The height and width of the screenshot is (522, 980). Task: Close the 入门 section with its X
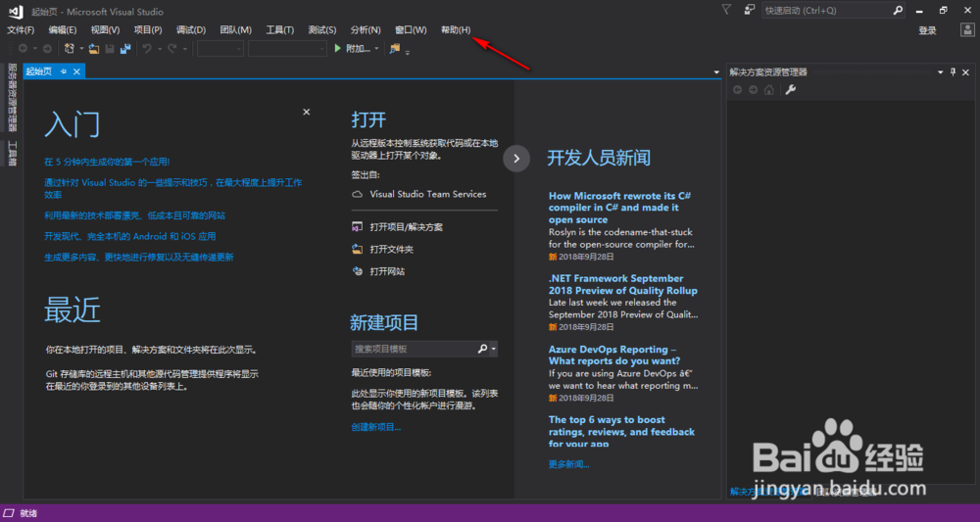pos(307,113)
